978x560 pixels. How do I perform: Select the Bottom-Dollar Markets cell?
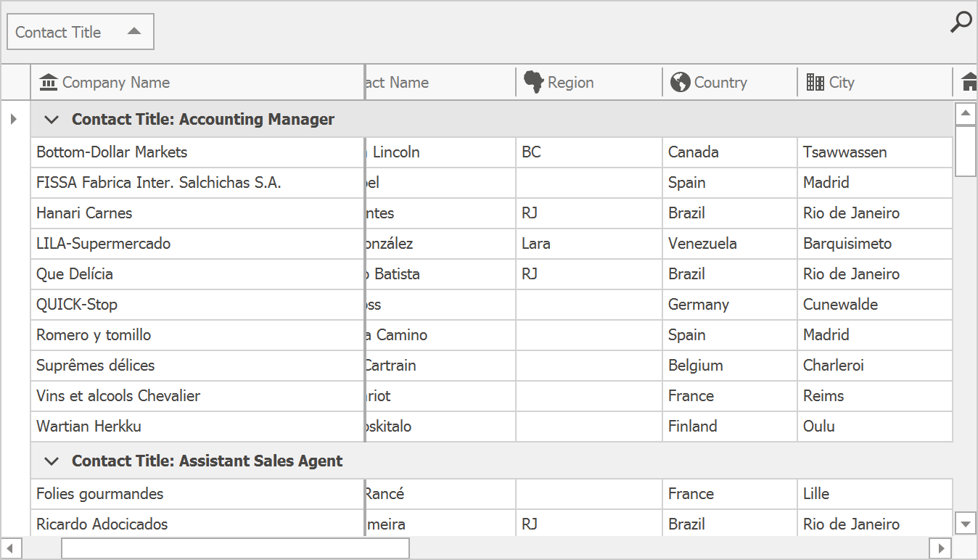[112, 152]
